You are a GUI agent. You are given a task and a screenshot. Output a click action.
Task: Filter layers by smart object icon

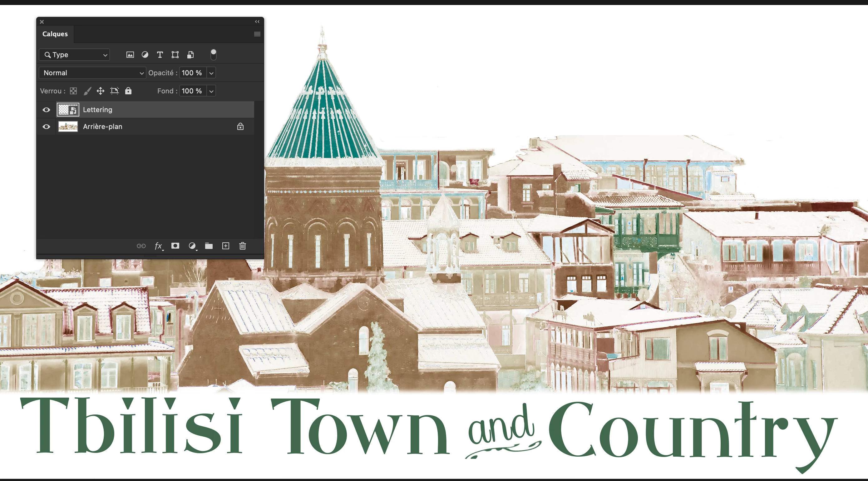tap(190, 55)
